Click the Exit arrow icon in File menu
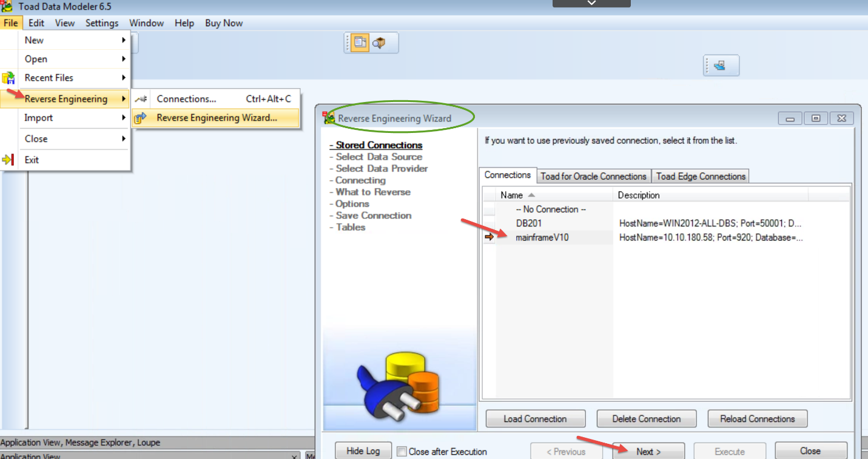 tap(8, 160)
